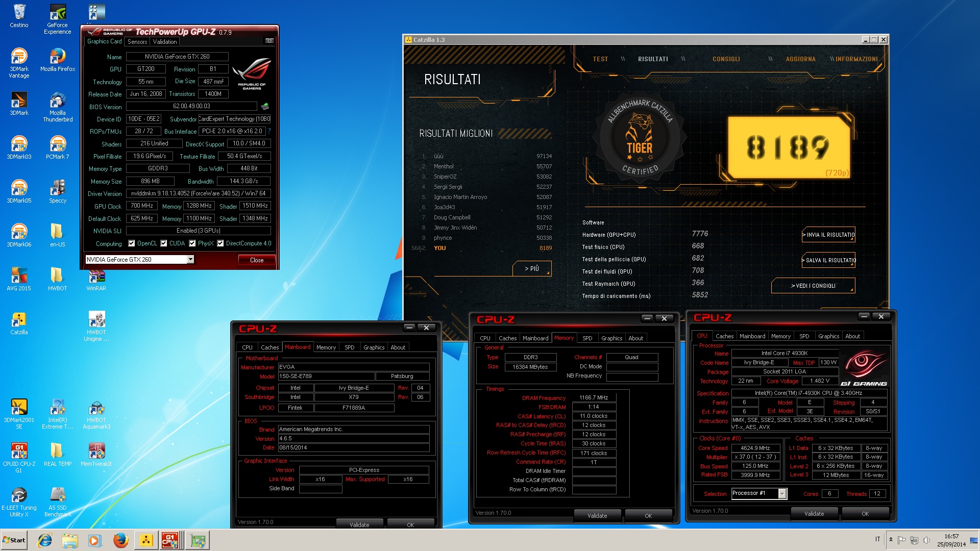This screenshot has height=551, width=980.
Task: Open the 3DMark06 desktop icon
Action: click(x=19, y=235)
